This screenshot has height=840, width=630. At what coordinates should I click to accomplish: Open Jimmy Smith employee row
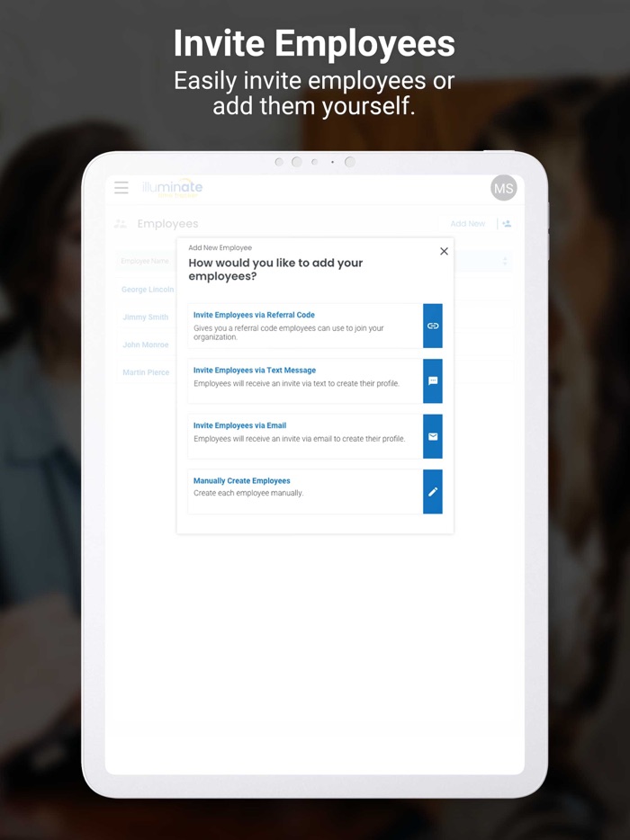tap(145, 317)
